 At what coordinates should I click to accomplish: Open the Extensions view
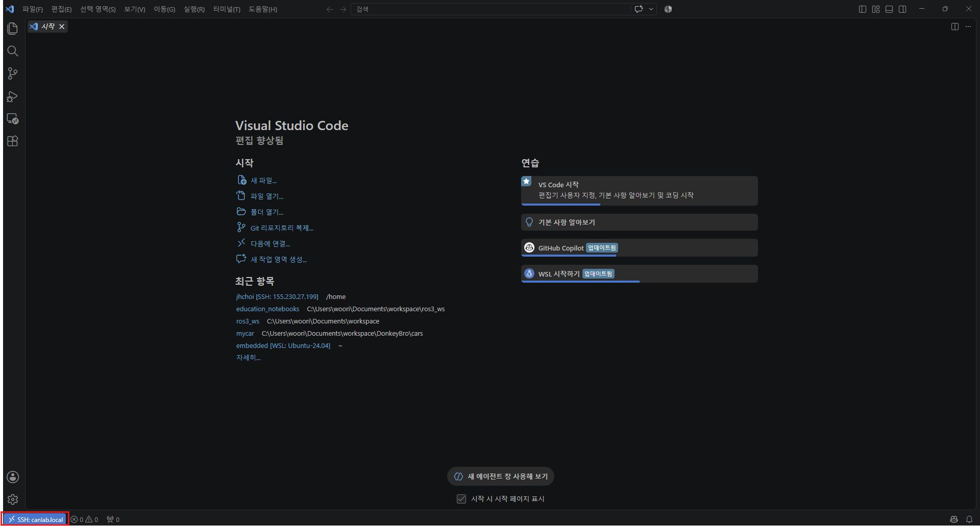(x=13, y=141)
